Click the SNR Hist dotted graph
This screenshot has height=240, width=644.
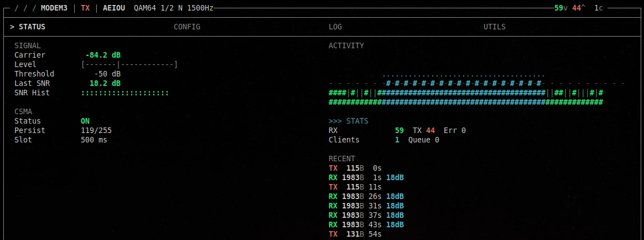coord(124,93)
